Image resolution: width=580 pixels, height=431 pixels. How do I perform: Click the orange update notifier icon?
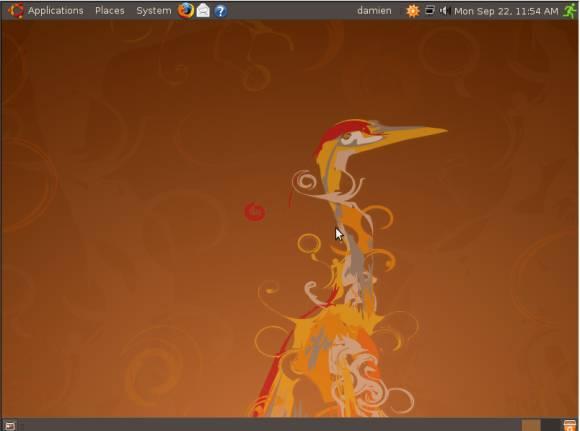click(x=412, y=11)
